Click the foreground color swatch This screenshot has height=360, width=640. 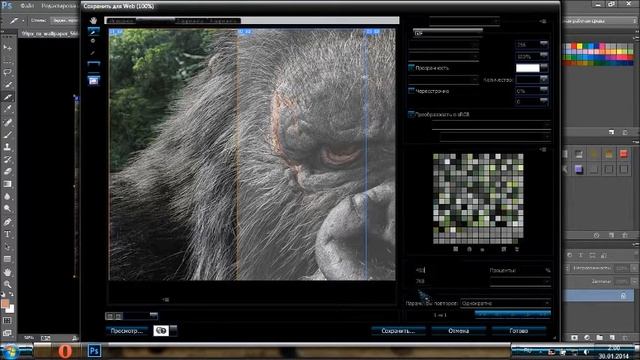pos(5,303)
